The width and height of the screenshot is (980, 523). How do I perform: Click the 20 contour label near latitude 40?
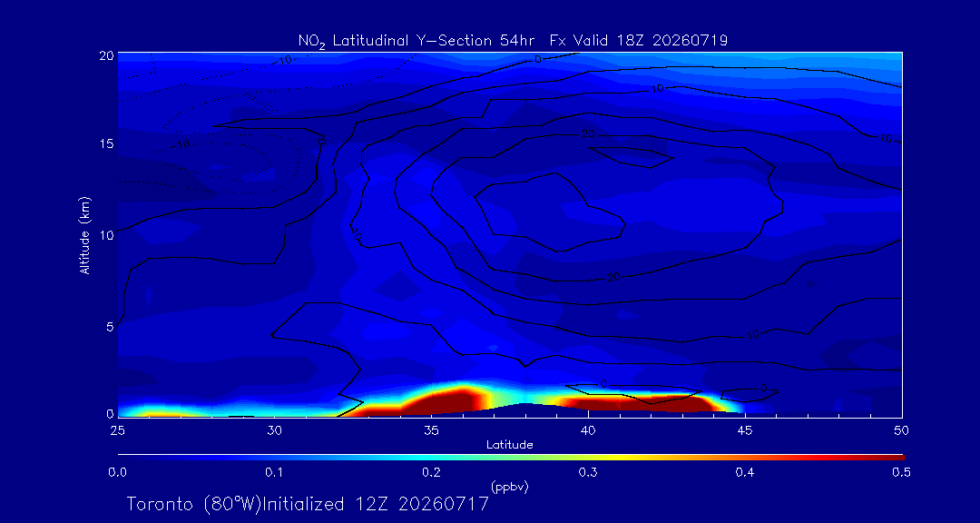[x=588, y=134]
